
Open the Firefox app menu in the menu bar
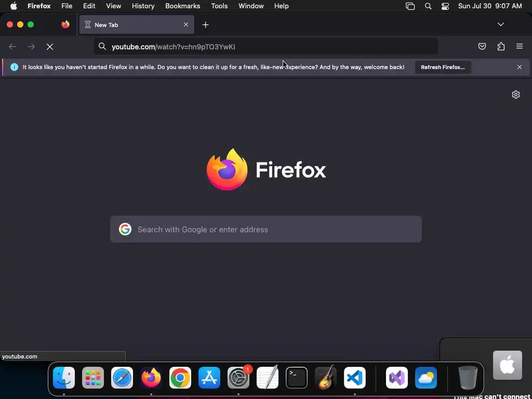(x=39, y=6)
